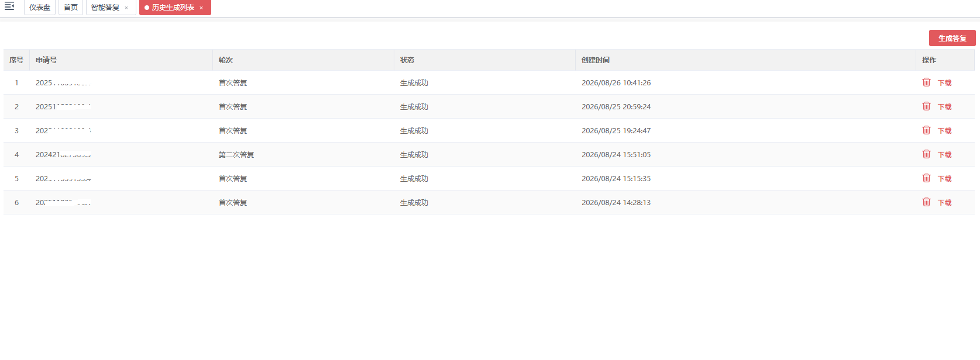Download the record created at 19:24:47
The image size is (980, 360).
(x=944, y=131)
